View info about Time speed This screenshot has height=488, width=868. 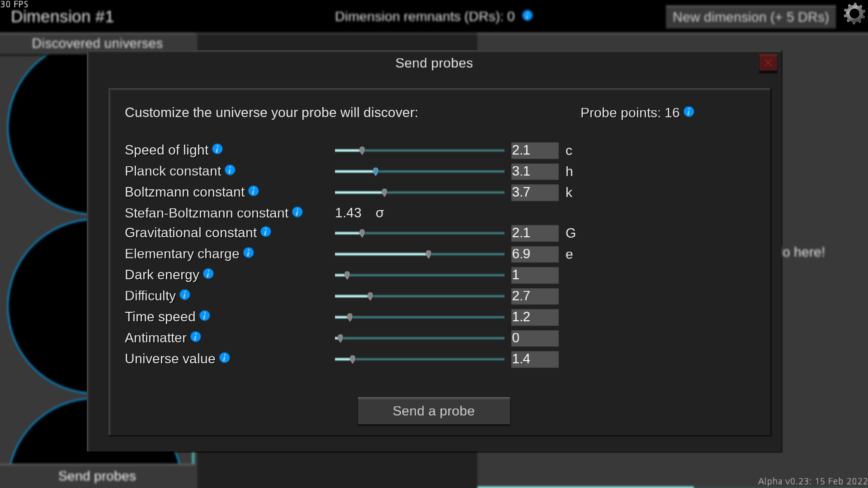tap(205, 316)
